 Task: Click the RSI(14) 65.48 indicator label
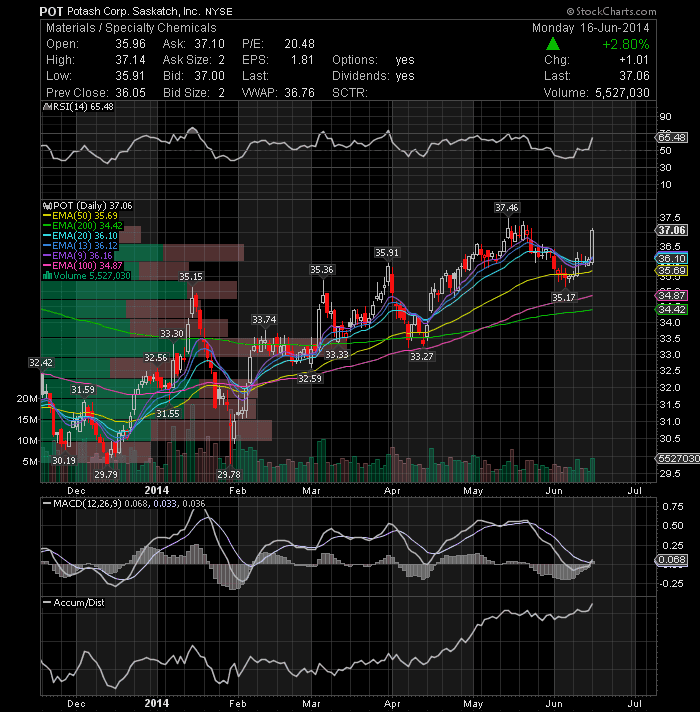[x=83, y=107]
